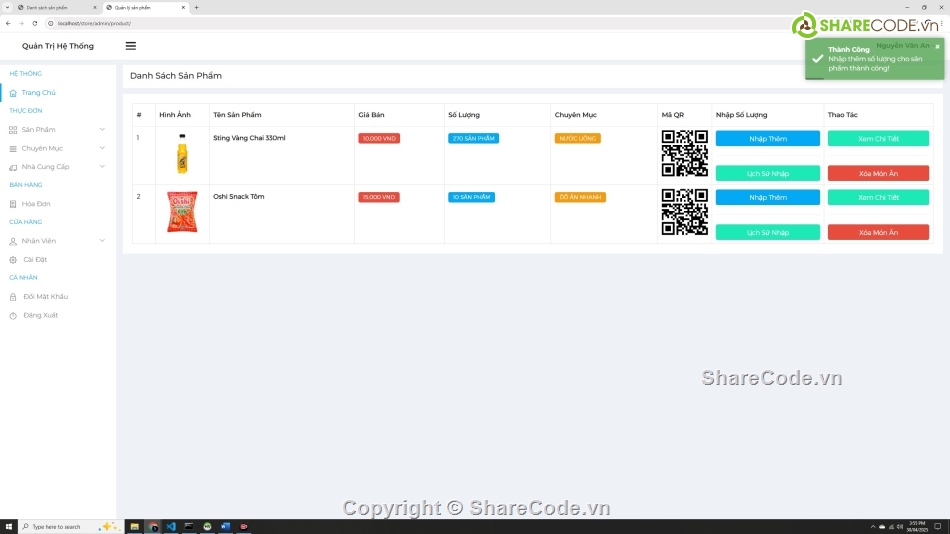Click browser back arrow
Image resolution: width=950 pixels, height=534 pixels.
(8, 23)
